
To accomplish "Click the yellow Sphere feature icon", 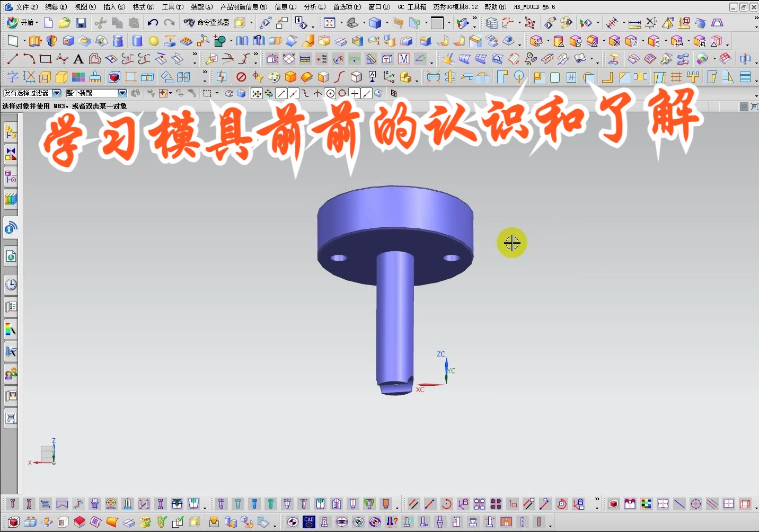I will (154, 41).
